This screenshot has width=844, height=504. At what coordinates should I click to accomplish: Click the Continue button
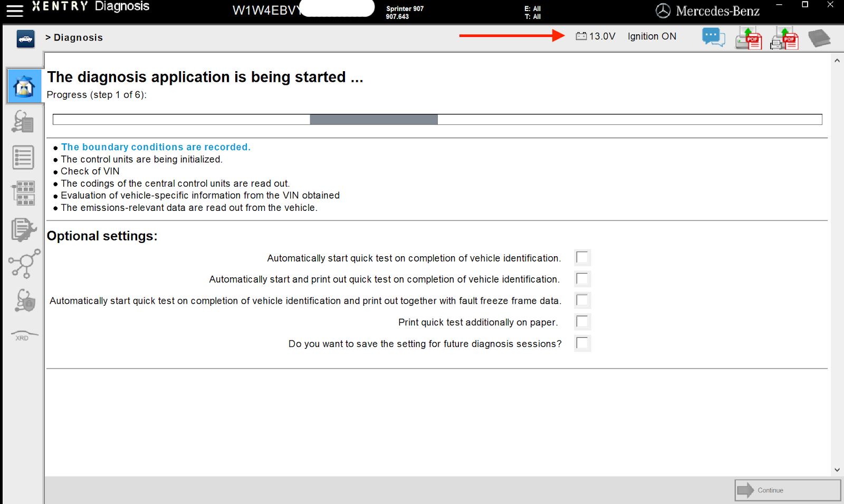(788, 490)
